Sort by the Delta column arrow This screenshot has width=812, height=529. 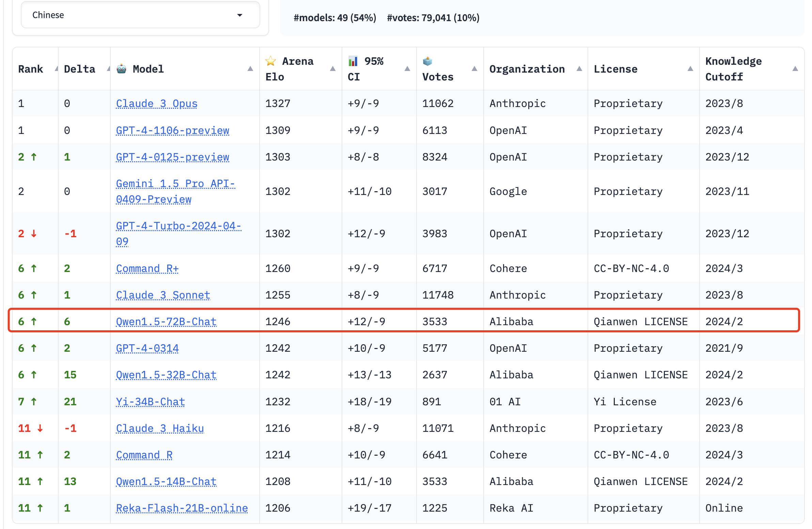109,69
